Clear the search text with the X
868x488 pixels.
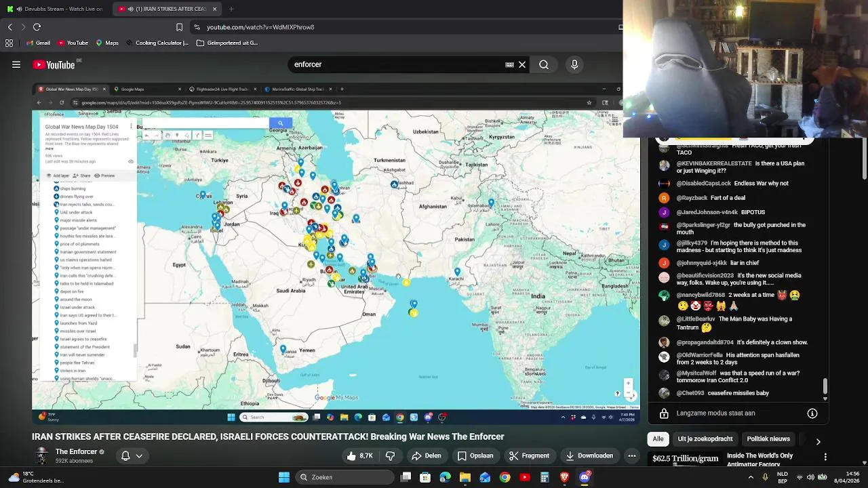pyautogui.click(x=522, y=64)
